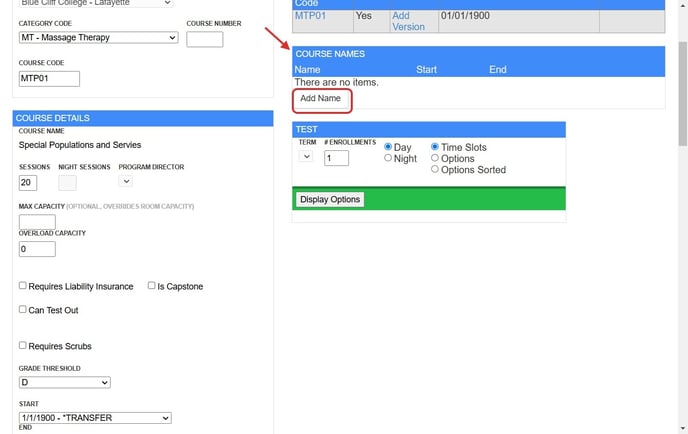Click the Course Number input field

(x=204, y=39)
